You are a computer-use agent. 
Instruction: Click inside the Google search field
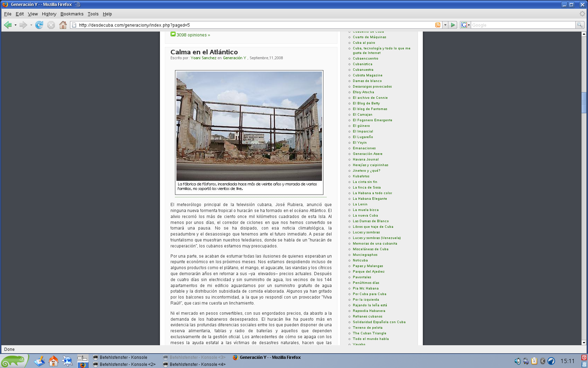point(523,25)
